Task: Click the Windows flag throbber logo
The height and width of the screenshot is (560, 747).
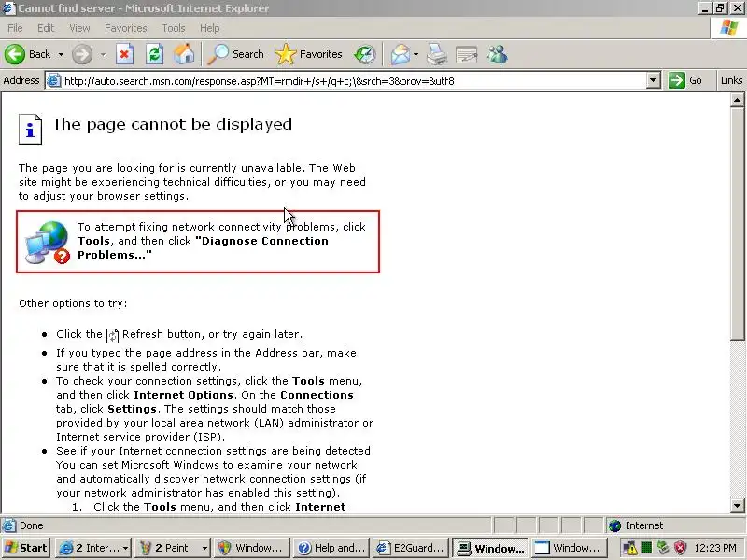Action: click(728, 28)
